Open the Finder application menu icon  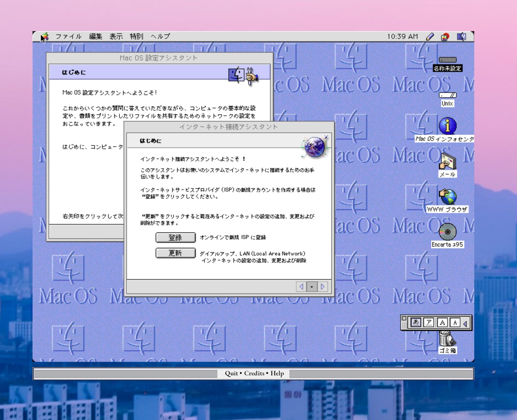pyautogui.click(x=462, y=36)
